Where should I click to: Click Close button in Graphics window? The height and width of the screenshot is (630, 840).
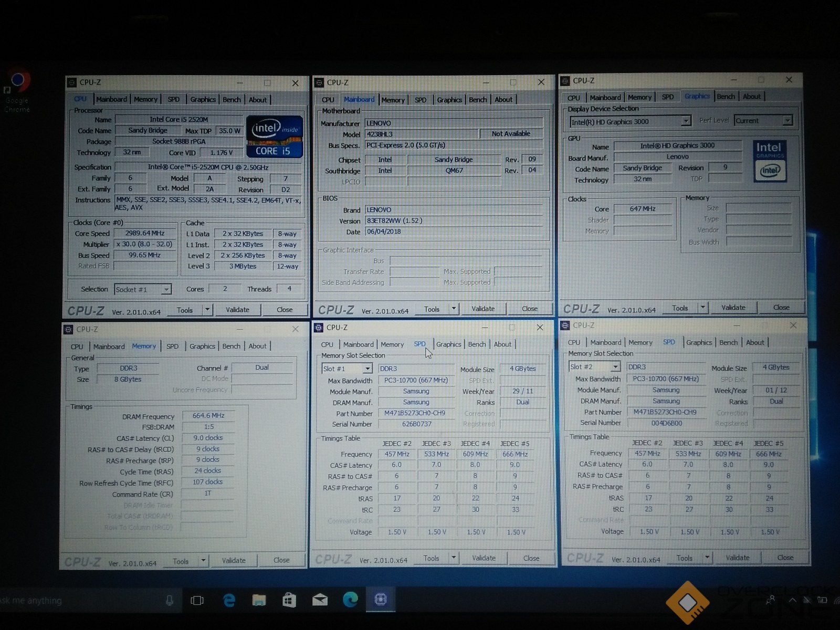781,308
